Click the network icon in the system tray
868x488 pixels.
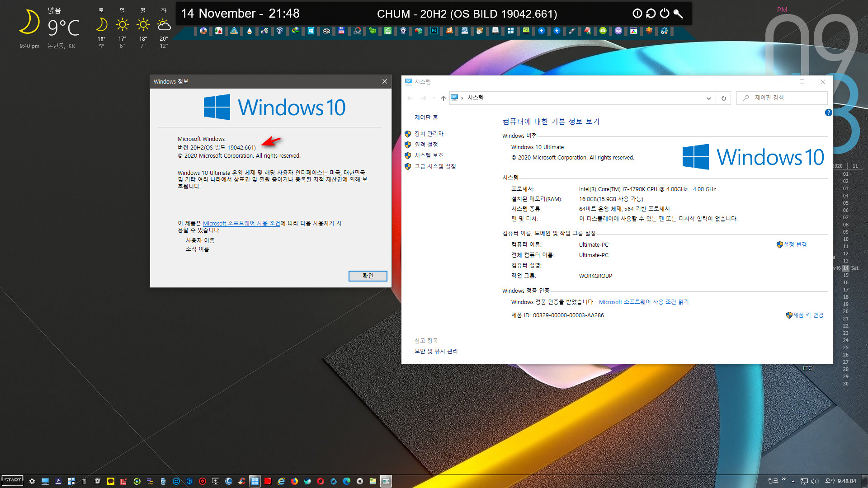pos(804,481)
